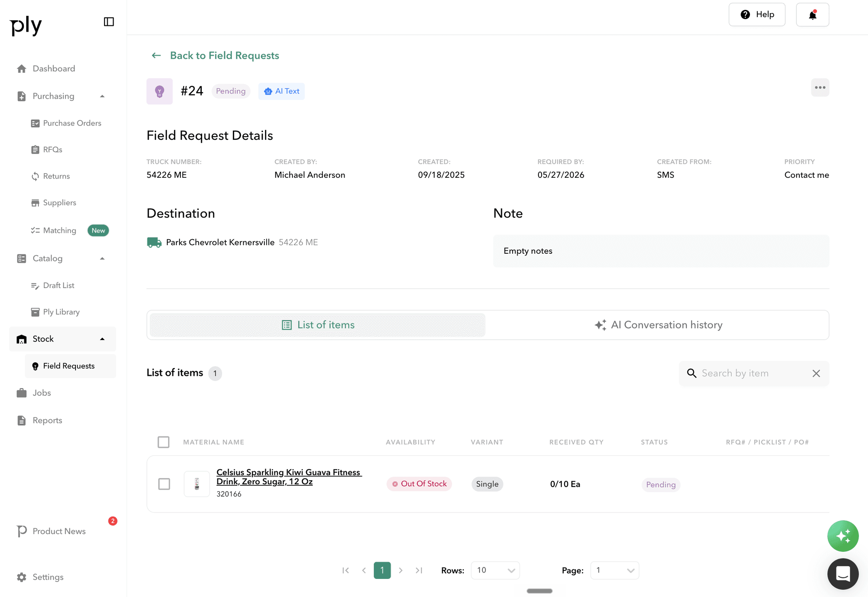Clear the item search with X

coord(816,374)
